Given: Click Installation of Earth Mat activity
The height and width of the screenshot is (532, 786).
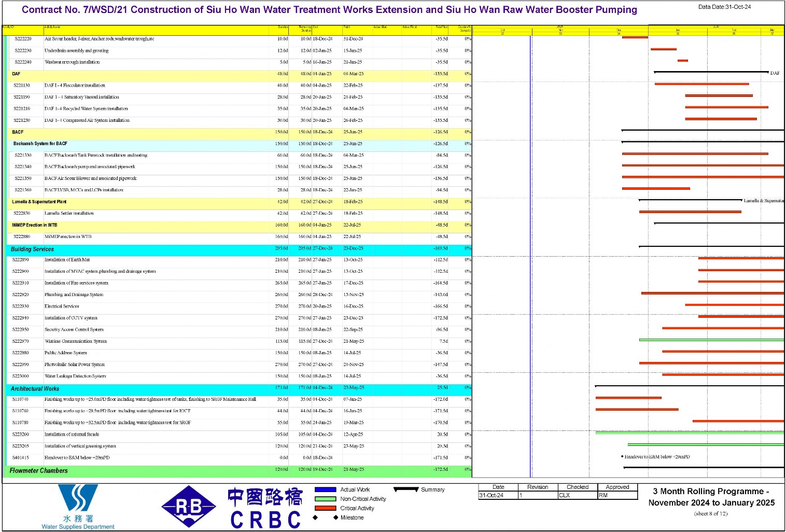Looking at the screenshot, I should (x=67, y=260).
